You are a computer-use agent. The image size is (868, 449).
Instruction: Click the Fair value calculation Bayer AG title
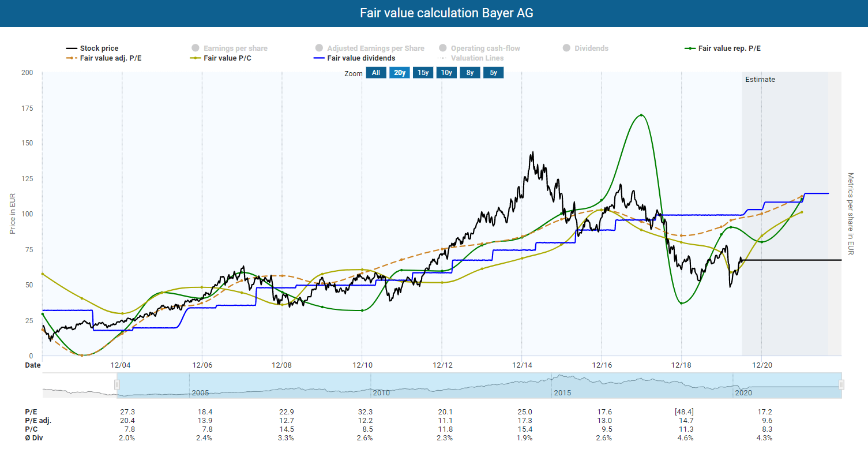point(446,13)
